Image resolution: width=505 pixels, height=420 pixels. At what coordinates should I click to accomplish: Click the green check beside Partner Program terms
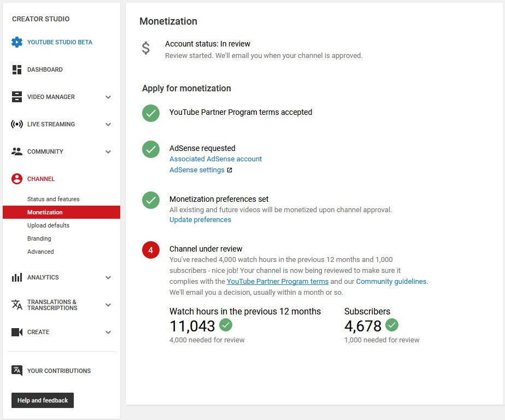tap(151, 113)
